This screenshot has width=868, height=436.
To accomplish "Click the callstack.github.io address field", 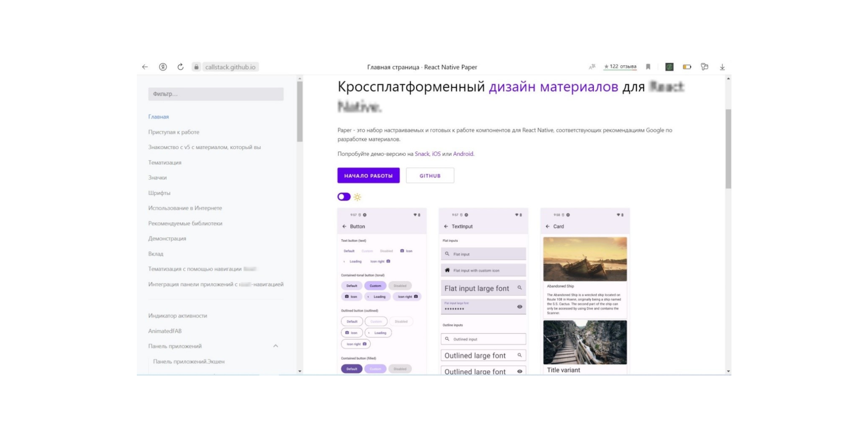I will coord(230,67).
